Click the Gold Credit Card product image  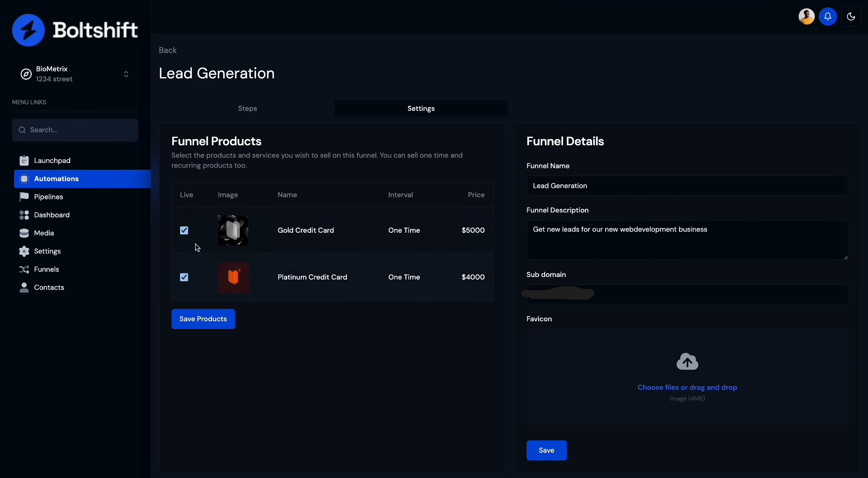coord(233,230)
